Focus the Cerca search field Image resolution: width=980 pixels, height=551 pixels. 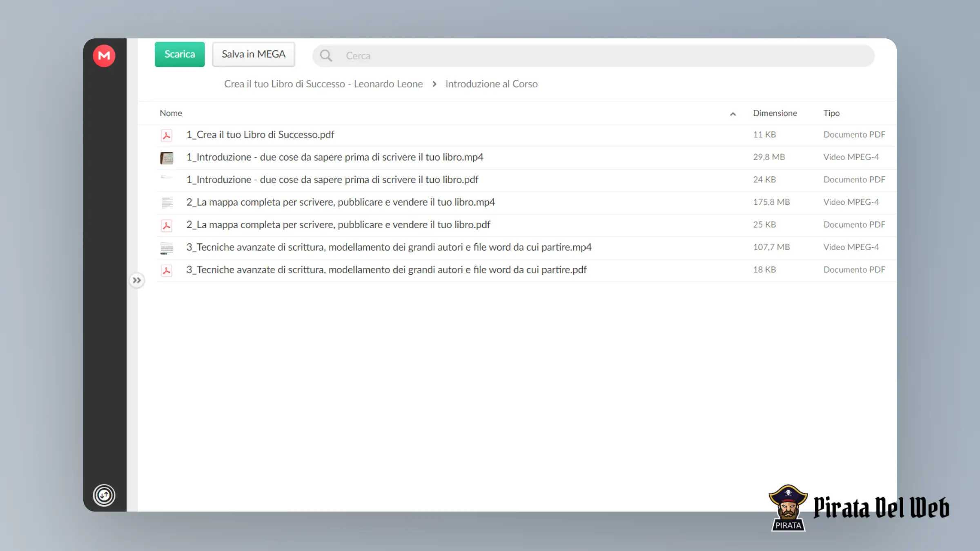point(593,56)
